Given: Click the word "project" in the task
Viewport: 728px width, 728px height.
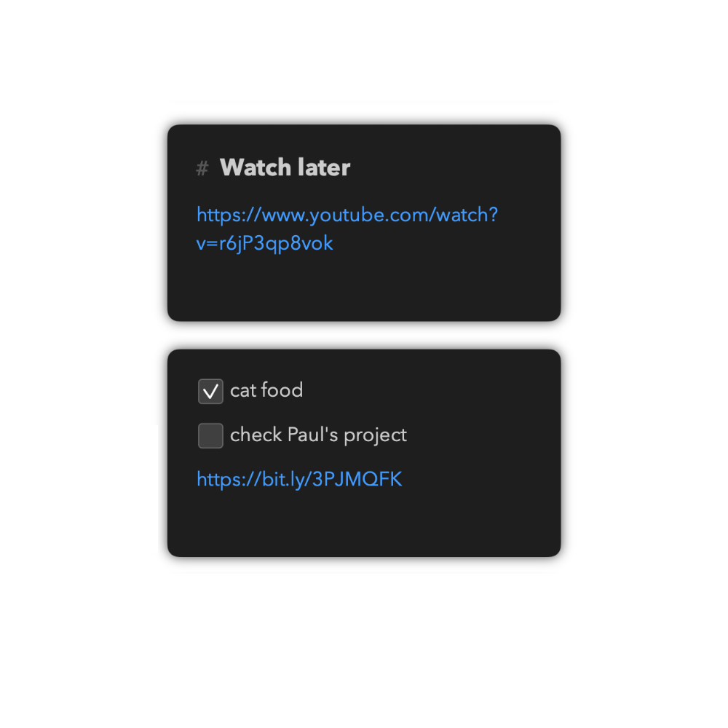Looking at the screenshot, I should tap(375, 435).
